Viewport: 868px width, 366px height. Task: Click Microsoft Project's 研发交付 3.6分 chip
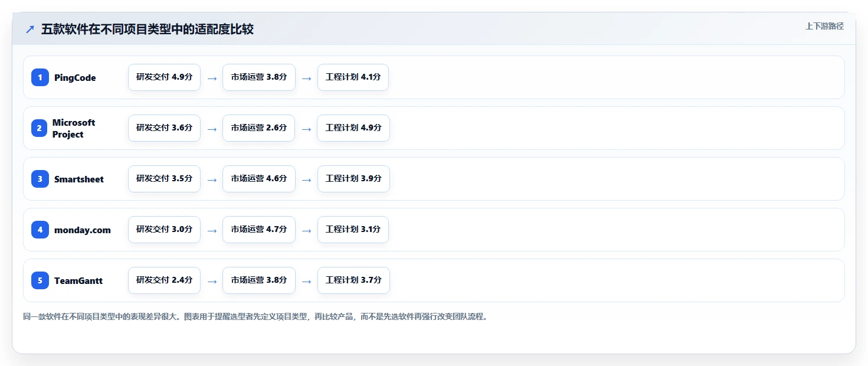pos(164,128)
